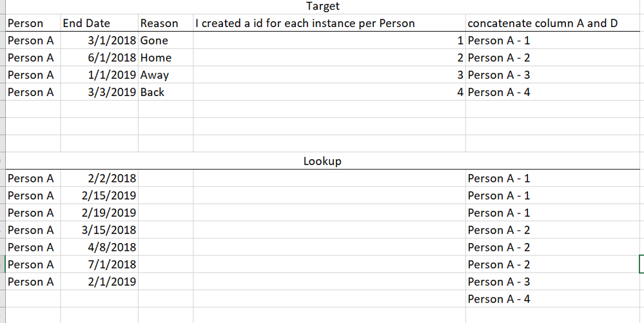
Task: Click the cell with date 7/1/2018
Action: coord(112,265)
